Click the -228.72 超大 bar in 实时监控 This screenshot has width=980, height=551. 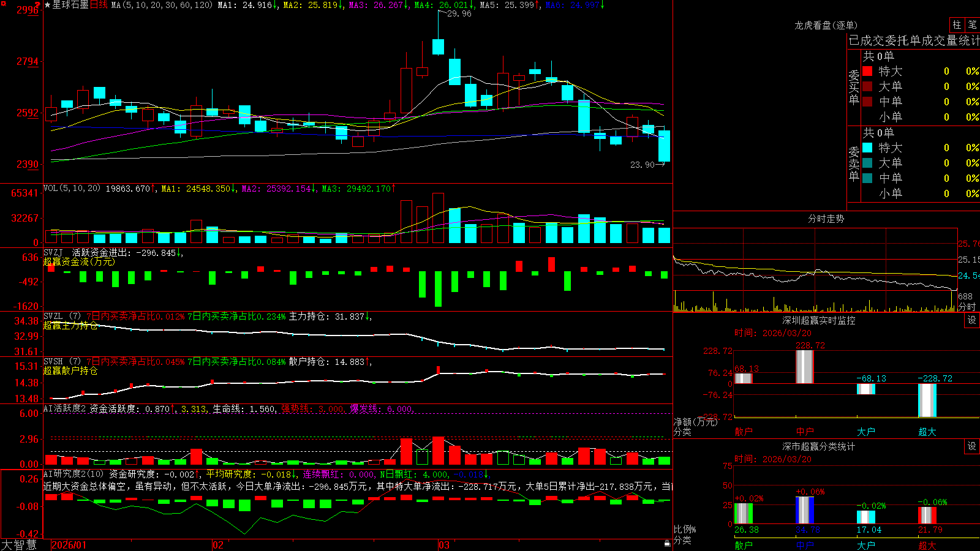pyautogui.click(x=927, y=400)
